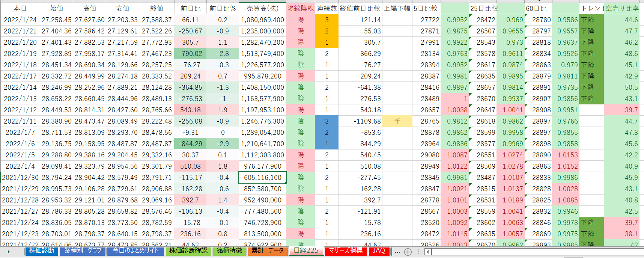644x258 pixels.
Task: Click the add new sheet plus button
Action: pos(408,252)
